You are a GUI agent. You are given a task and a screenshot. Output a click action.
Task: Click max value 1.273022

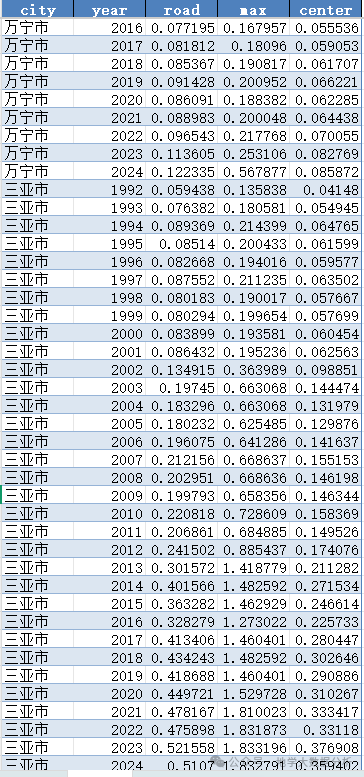pyautogui.click(x=253, y=621)
